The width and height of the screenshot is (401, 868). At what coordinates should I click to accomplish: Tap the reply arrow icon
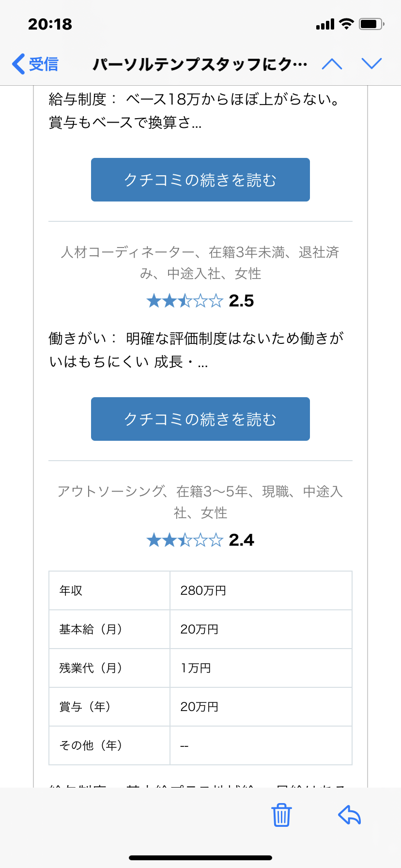pyautogui.click(x=350, y=815)
